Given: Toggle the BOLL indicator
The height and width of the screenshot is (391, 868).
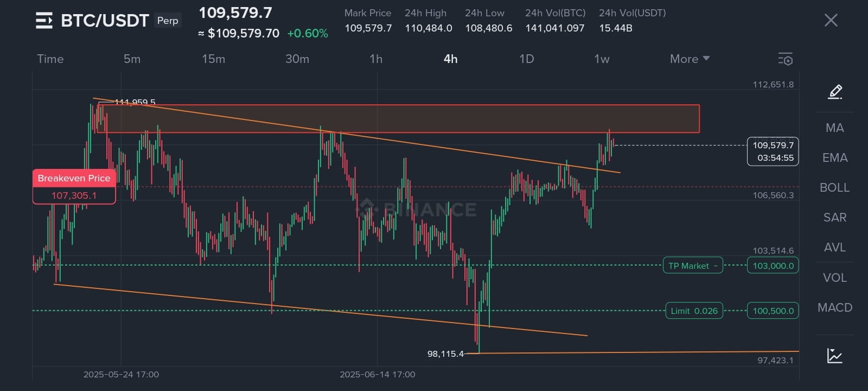Looking at the screenshot, I should click(834, 187).
